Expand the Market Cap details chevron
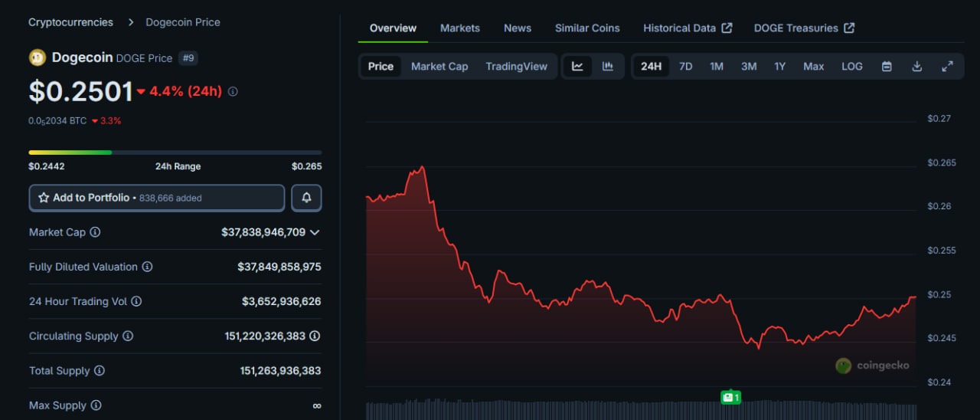Screen dimensions: 980x420 (x=315, y=232)
